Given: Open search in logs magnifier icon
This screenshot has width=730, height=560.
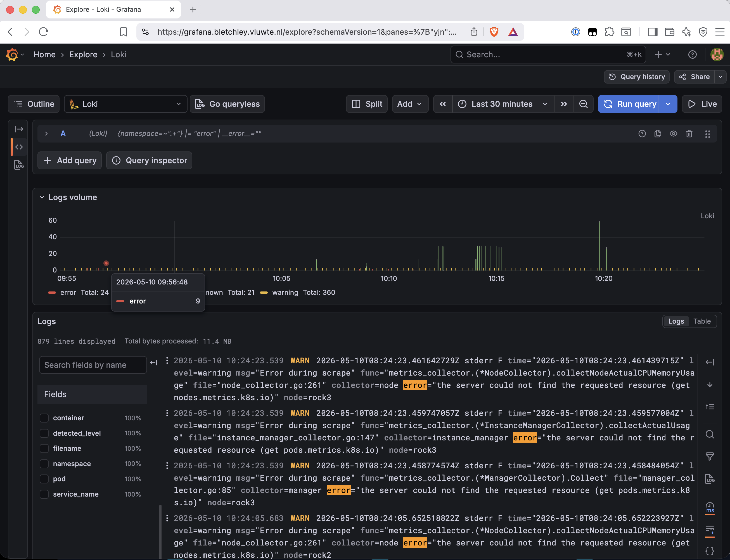Looking at the screenshot, I should (710, 434).
